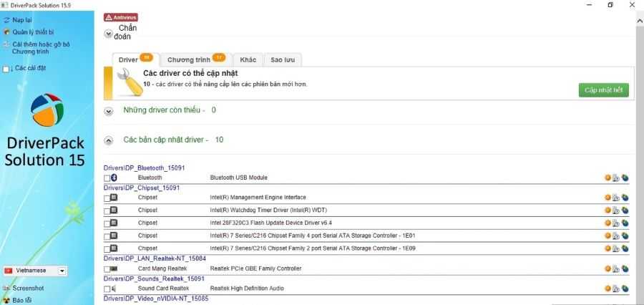
Task: Switch to the Chương trình tab
Action: (192, 59)
